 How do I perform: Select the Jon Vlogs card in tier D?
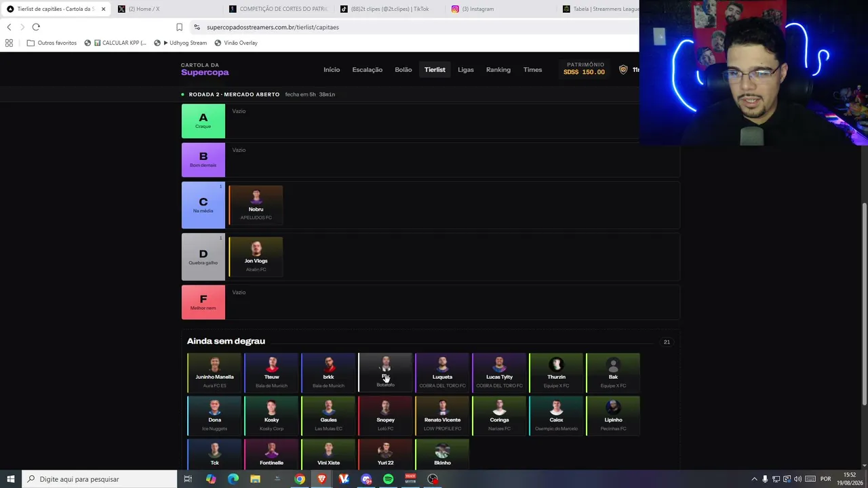tap(256, 257)
